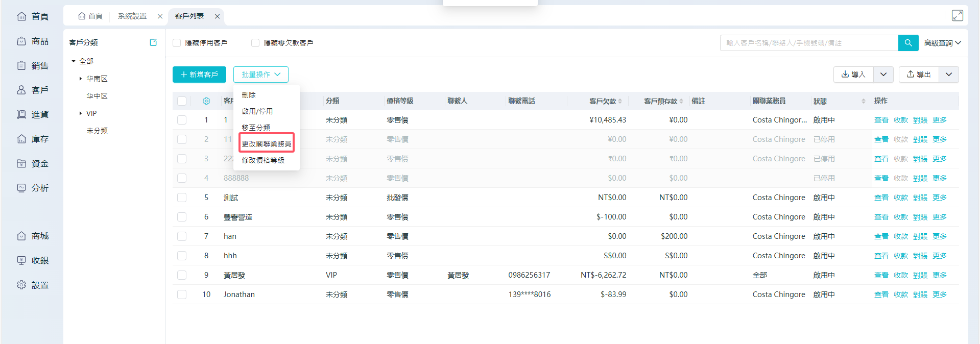Image resolution: width=980 pixels, height=344 pixels.
Task: Open the 設置 sidebar section
Action: click(33, 285)
